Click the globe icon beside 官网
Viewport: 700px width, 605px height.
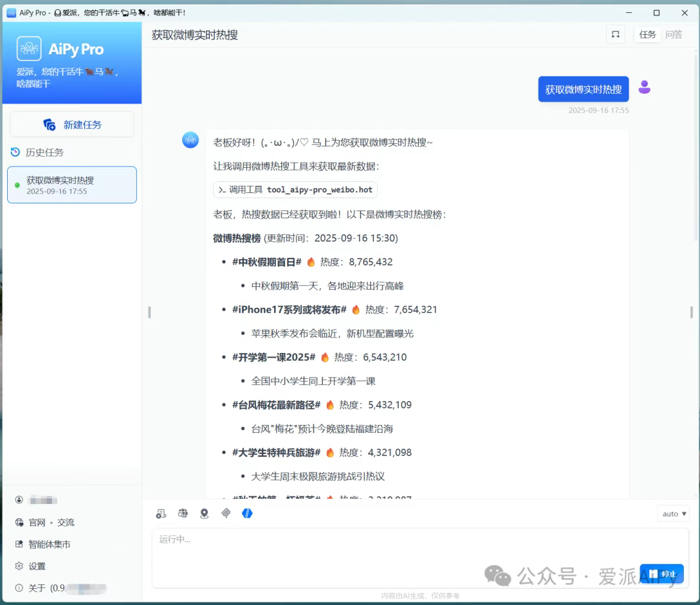19,523
